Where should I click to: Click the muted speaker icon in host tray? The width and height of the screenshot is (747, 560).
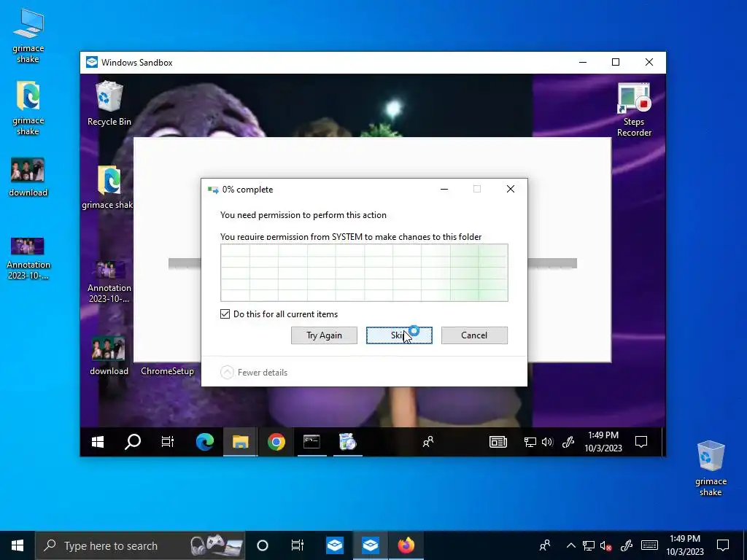coord(606,545)
